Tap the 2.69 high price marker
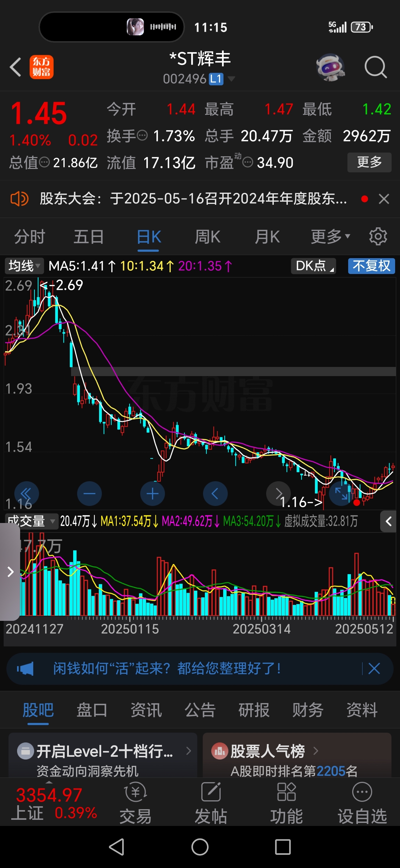This screenshot has width=400, height=868. (62, 285)
